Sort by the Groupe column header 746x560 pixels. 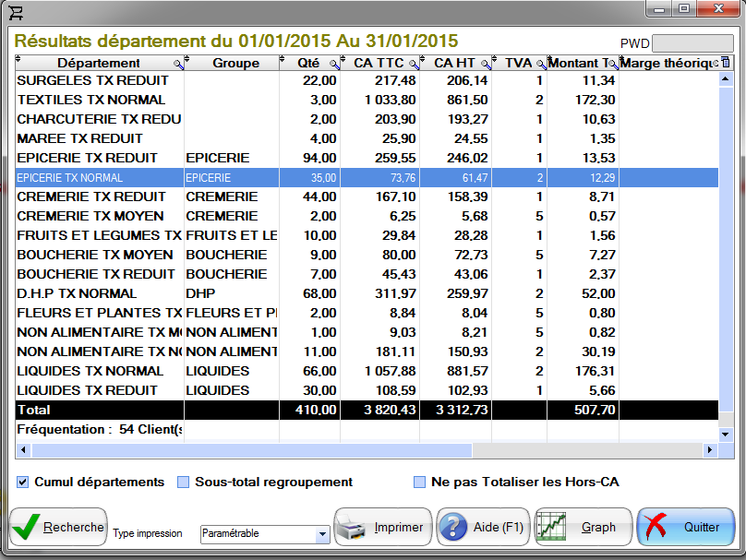[235, 63]
